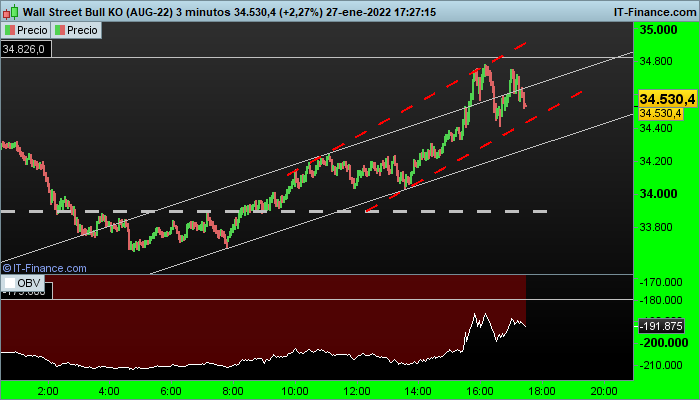Click the -210.000 OBV axis label

[x=661, y=365]
